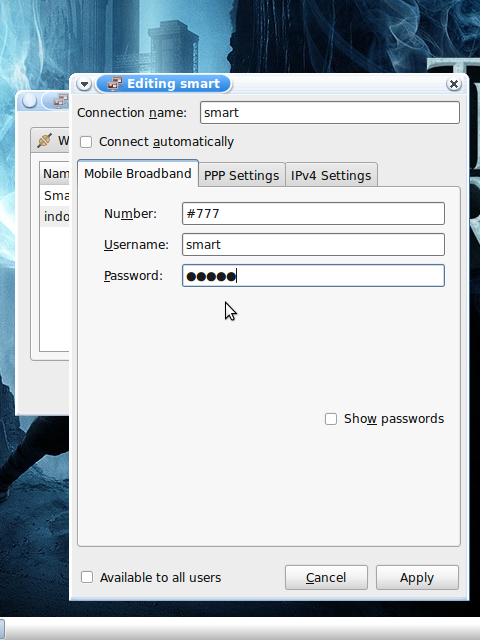Click the Connection name input field
Image resolution: width=480 pixels, height=640 pixels.
click(x=330, y=113)
